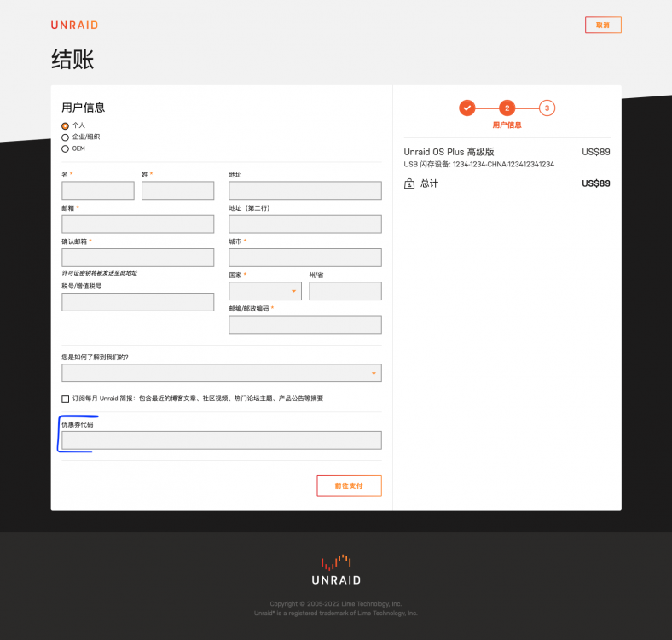
Task: Focus the 姓 last name field
Action: click(x=177, y=190)
